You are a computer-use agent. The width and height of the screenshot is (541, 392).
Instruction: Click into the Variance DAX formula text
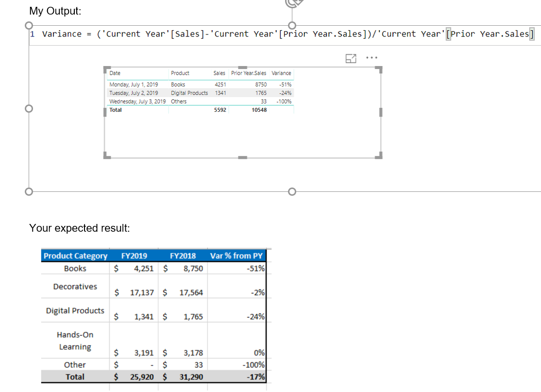click(x=288, y=34)
